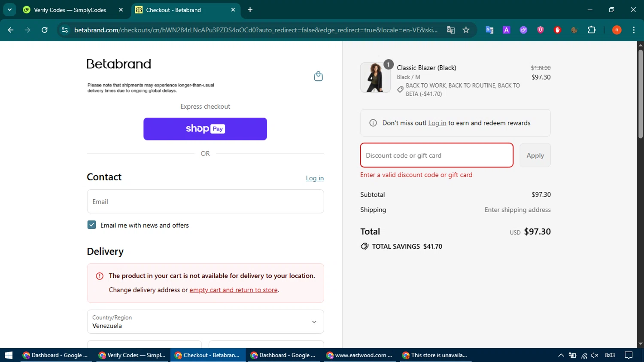Open the Windows Start menu

click(x=9, y=355)
